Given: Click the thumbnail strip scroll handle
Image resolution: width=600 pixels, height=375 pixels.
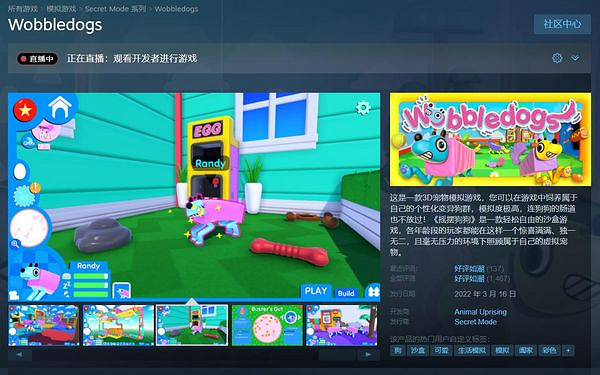Looking at the screenshot, I should 337,355.
